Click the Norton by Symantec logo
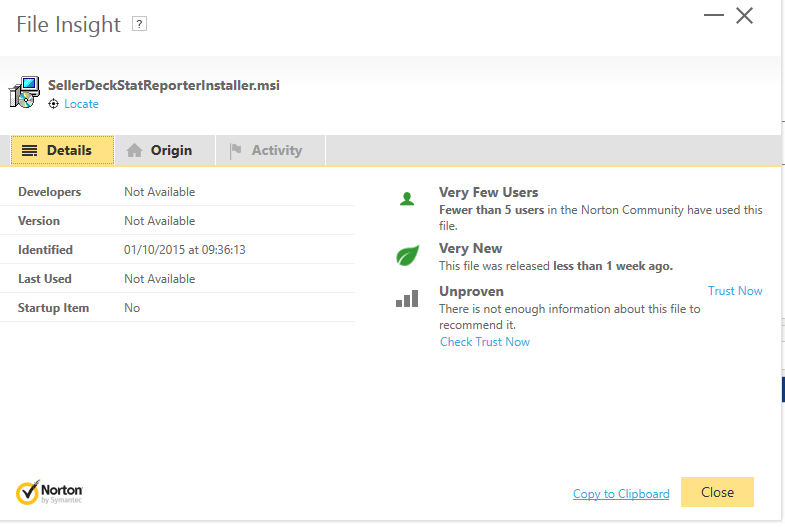 50,492
